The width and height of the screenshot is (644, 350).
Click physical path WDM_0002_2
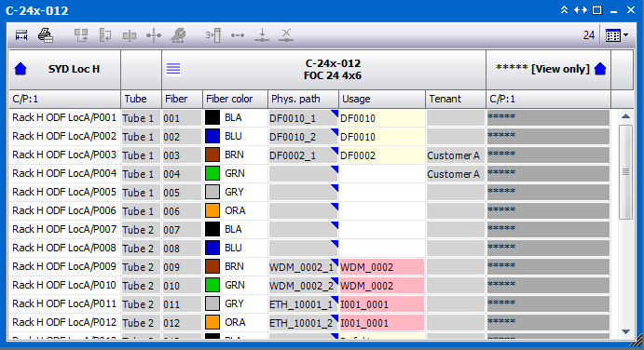point(303,286)
